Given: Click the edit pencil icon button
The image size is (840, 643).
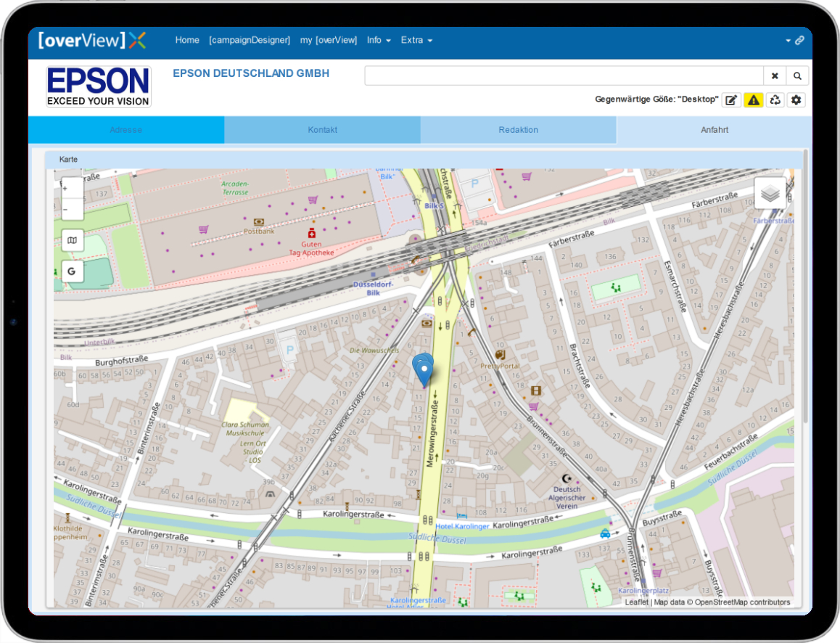Looking at the screenshot, I should pos(731,100).
